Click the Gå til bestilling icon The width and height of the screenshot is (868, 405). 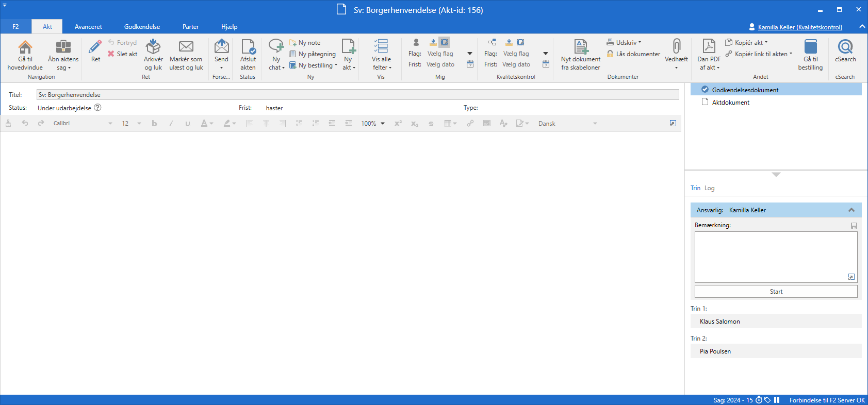coord(810,47)
